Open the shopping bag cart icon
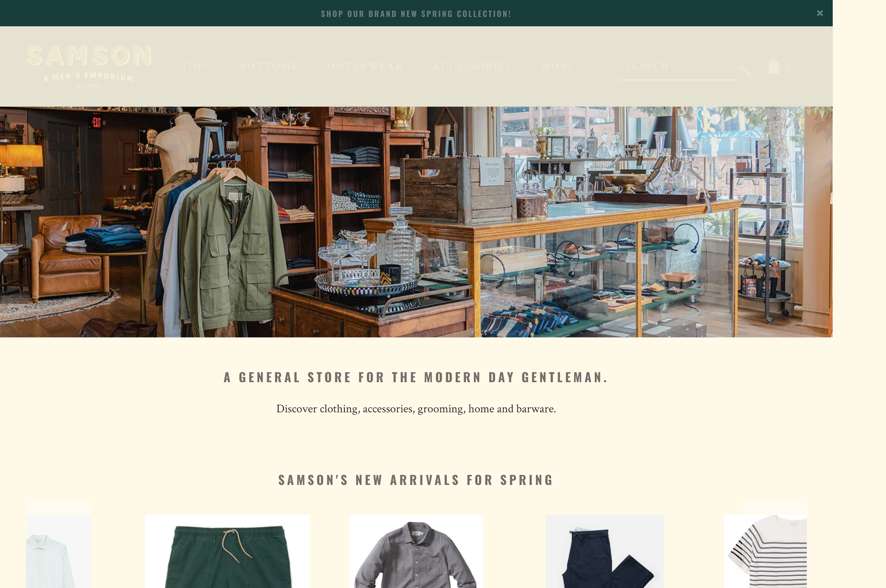 coord(774,66)
